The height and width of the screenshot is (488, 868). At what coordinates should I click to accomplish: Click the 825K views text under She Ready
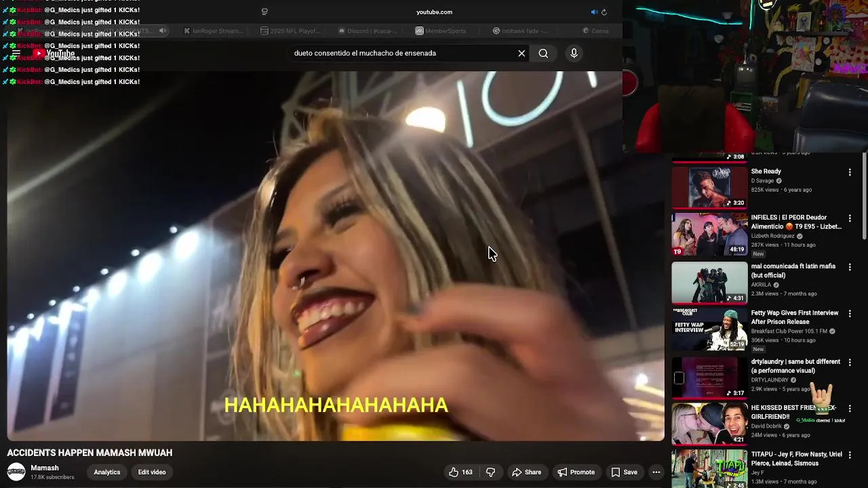pos(766,190)
